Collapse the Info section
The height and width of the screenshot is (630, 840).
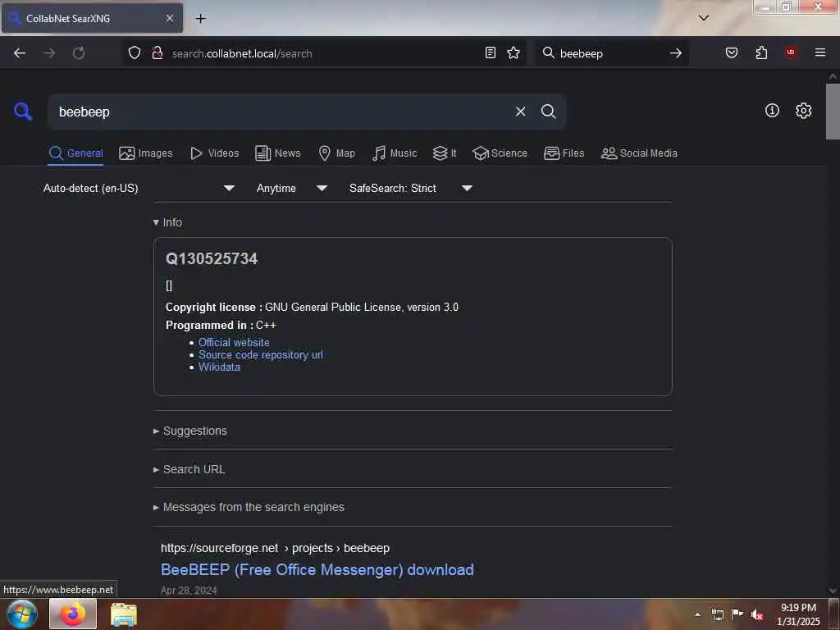click(167, 222)
